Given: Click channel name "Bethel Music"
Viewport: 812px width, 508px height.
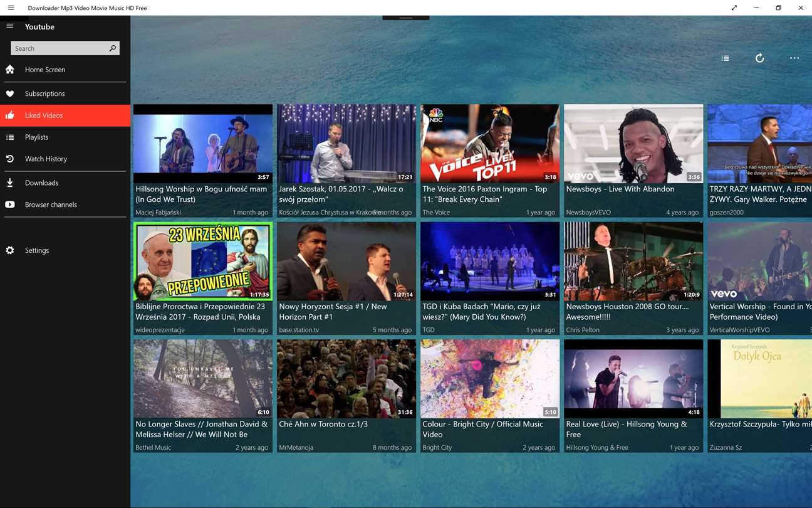Looking at the screenshot, I should 154,448.
